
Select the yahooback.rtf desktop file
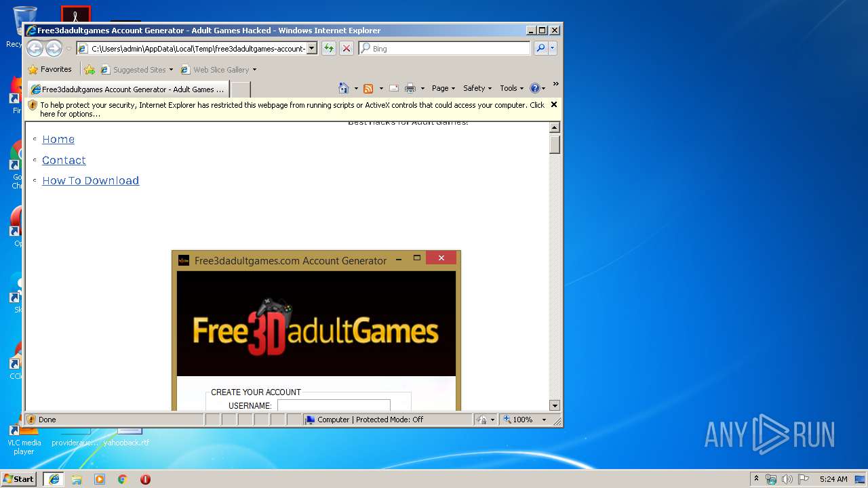(127, 437)
